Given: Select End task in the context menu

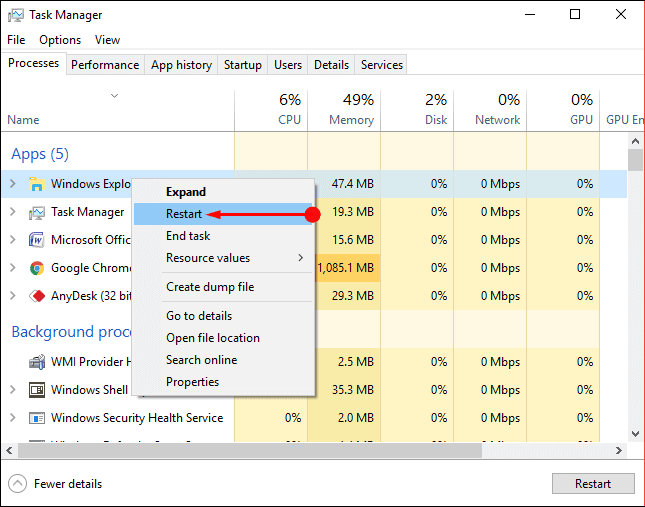Looking at the screenshot, I should click(x=188, y=236).
